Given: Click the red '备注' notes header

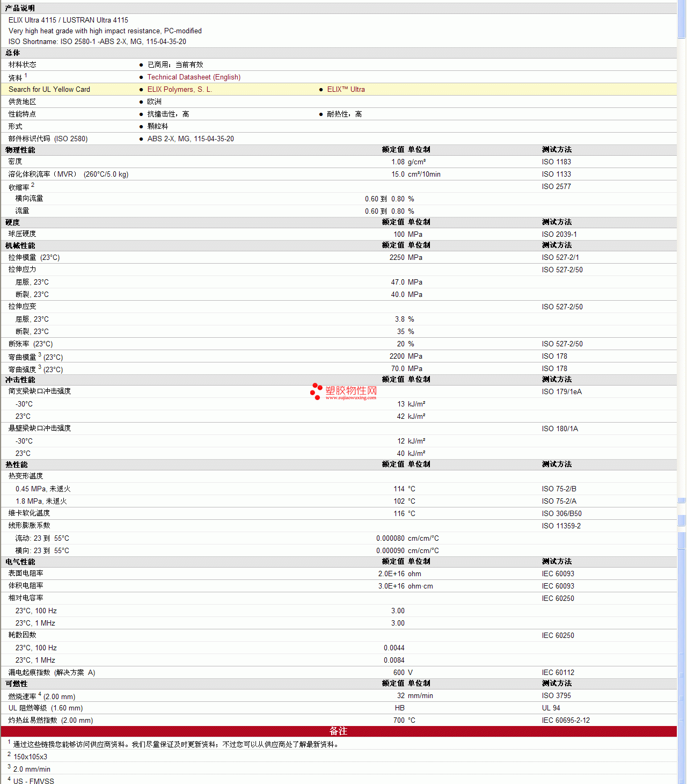Looking at the screenshot, I should (x=339, y=731).
